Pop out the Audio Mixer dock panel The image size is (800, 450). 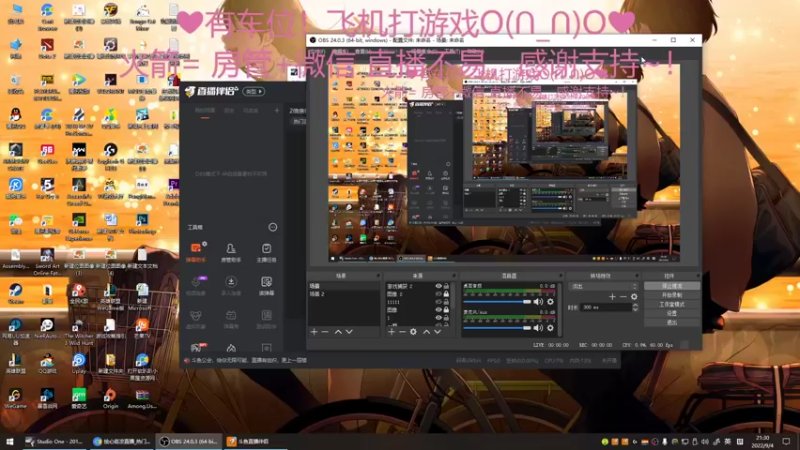coord(560,276)
